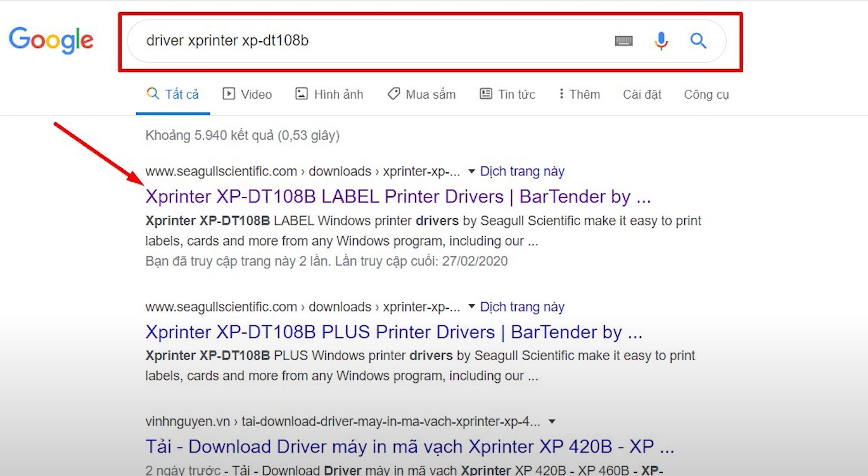Click Dịch trang này for first result
This screenshot has height=476, width=868.
[x=522, y=172]
